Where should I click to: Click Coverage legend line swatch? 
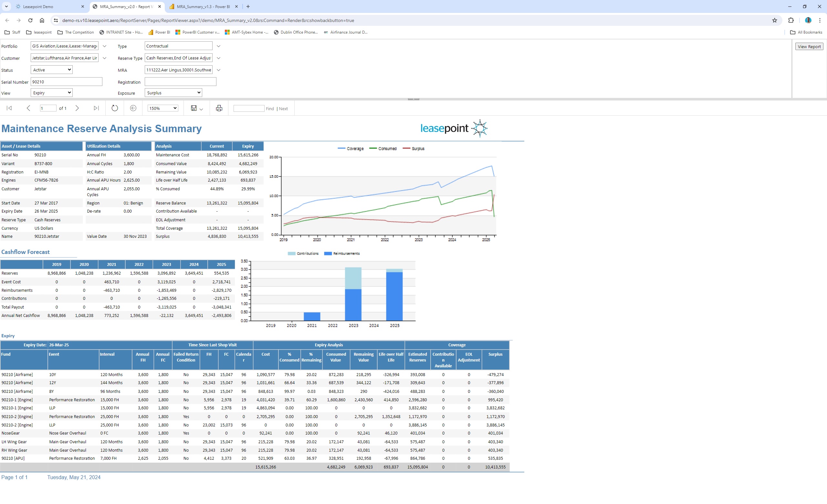pyautogui.click(x=341, y=148)
